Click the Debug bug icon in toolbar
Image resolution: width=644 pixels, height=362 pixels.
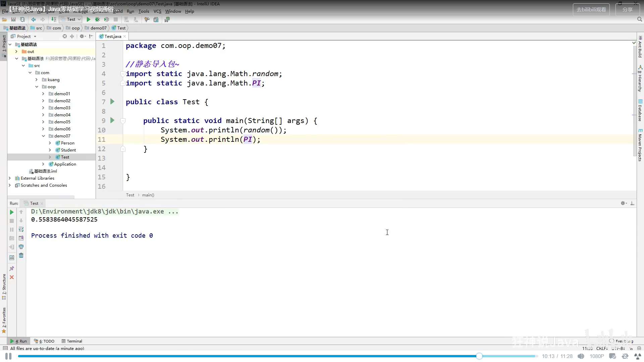pyautogui.click(x=97, y=19)
